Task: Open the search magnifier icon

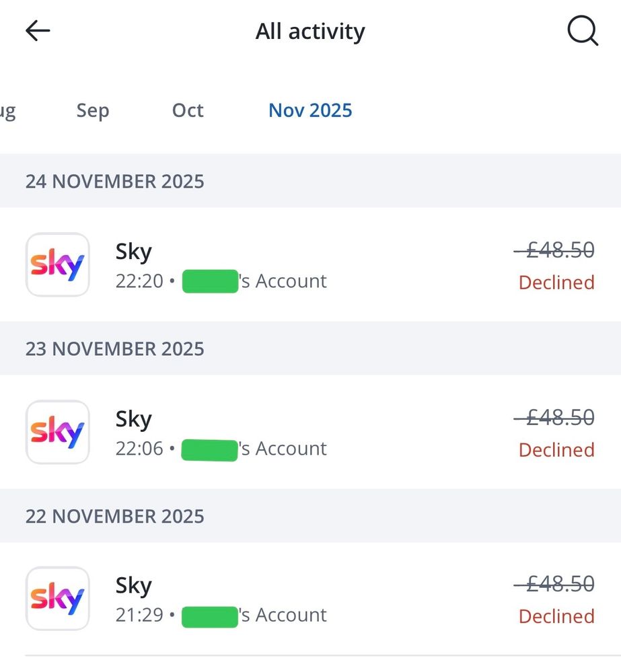Action: pos(582,31)
